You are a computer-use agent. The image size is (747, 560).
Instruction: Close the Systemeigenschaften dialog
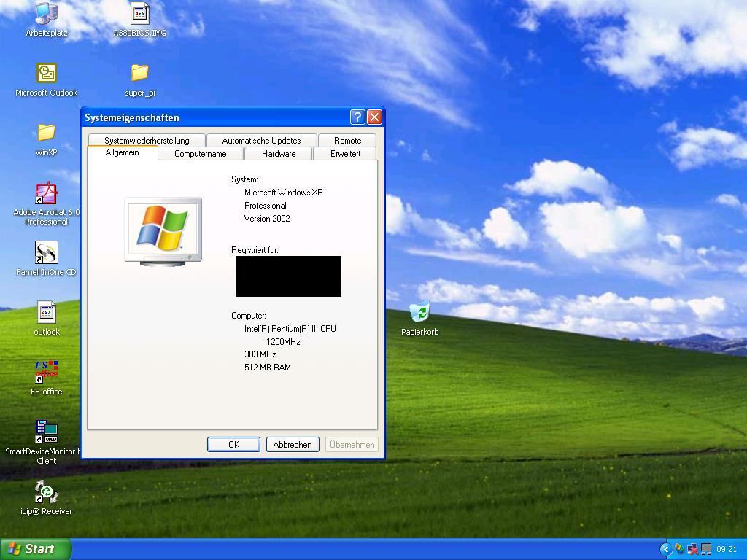pos(374,117)
